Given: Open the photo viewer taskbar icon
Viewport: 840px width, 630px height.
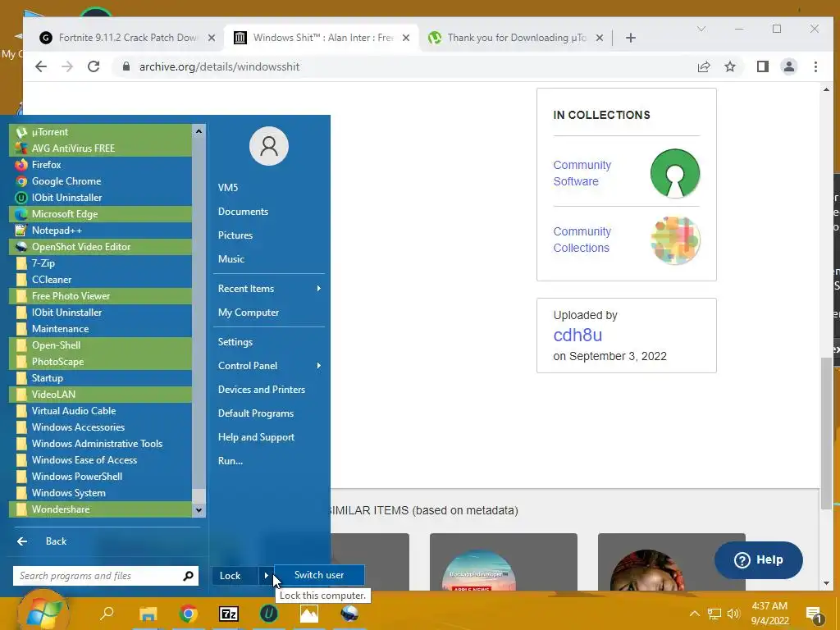Looking at the screenshot, I should pos(309,614).
